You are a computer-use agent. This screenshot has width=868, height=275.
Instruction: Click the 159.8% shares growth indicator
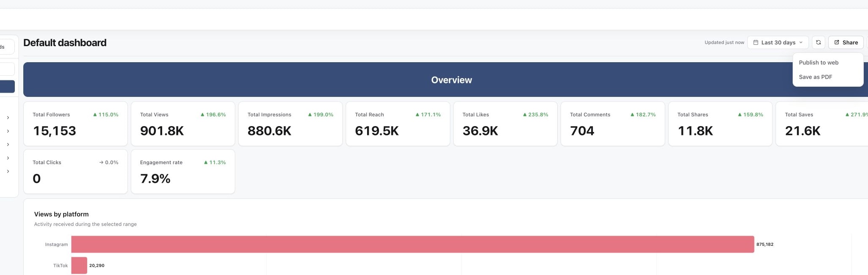751,115
